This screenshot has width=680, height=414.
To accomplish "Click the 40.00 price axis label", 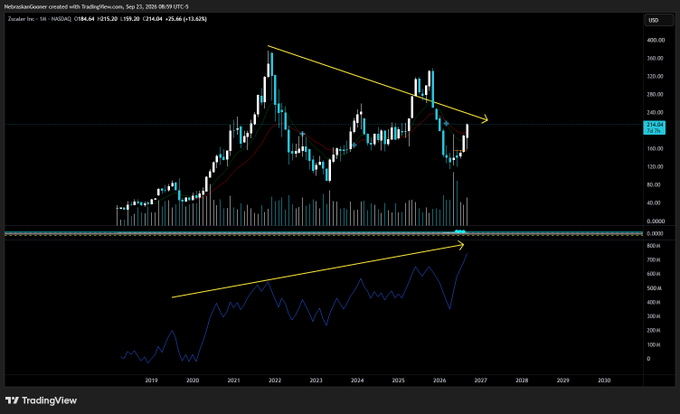I will click(x=654, y=203).
